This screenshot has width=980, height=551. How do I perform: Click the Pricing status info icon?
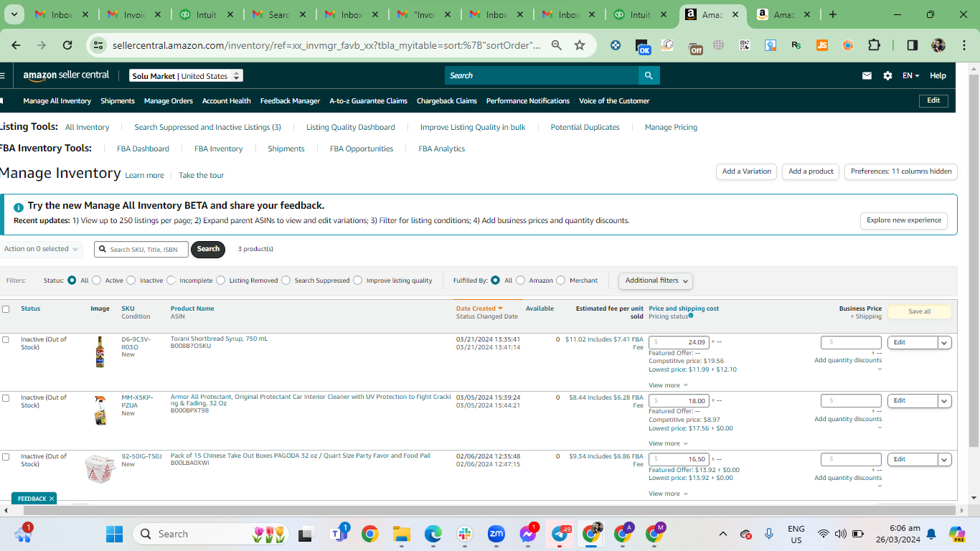point(691,316)
